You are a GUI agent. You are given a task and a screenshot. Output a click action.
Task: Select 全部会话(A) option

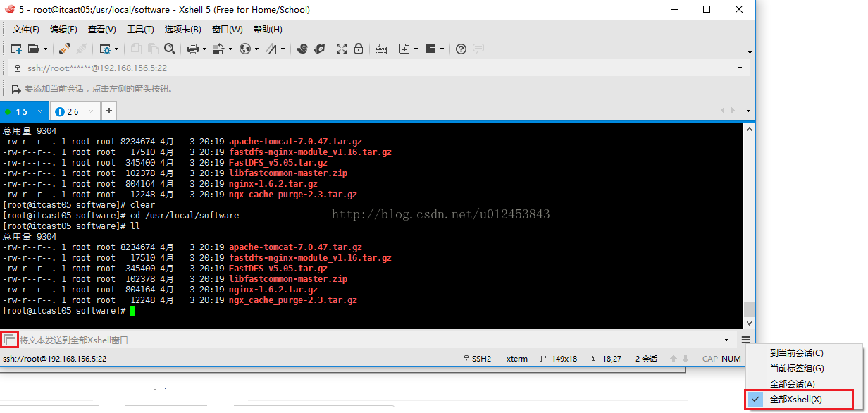click(x=793, y=384)
